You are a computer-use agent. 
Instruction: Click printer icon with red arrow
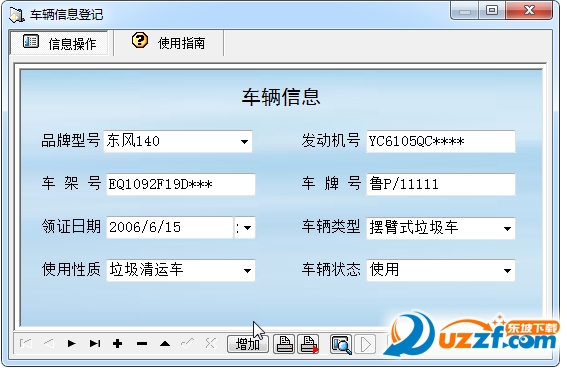308,344
